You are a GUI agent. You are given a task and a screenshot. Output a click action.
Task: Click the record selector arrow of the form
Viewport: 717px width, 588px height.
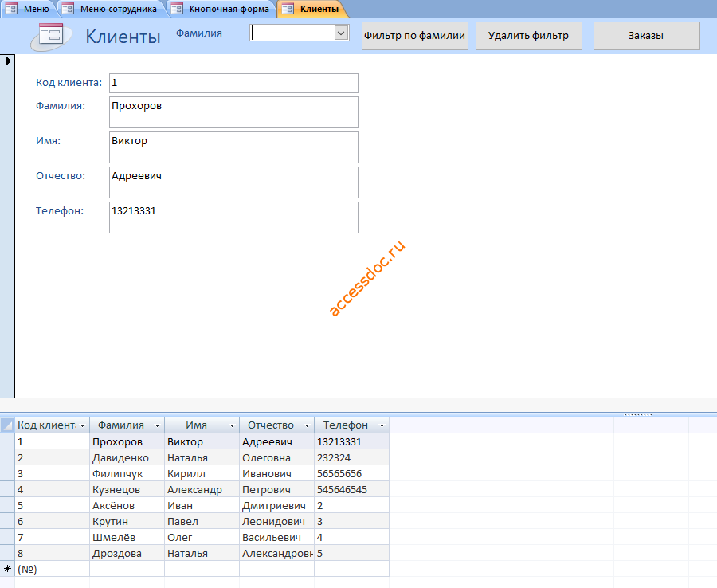pyautogui.click(x=8, y=61)
